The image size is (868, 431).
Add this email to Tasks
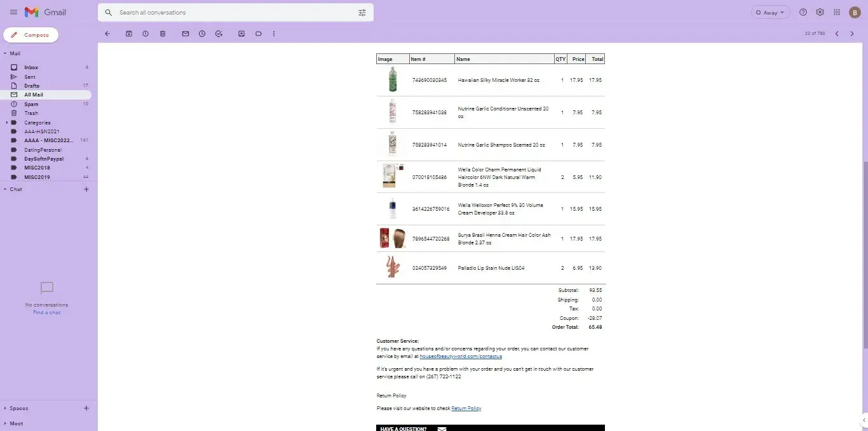(219, 34)
